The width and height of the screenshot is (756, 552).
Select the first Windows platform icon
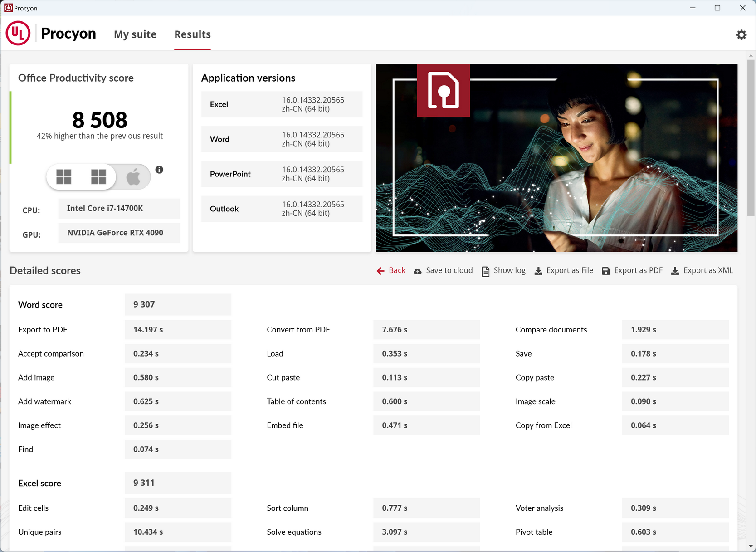tap(64, 176)
